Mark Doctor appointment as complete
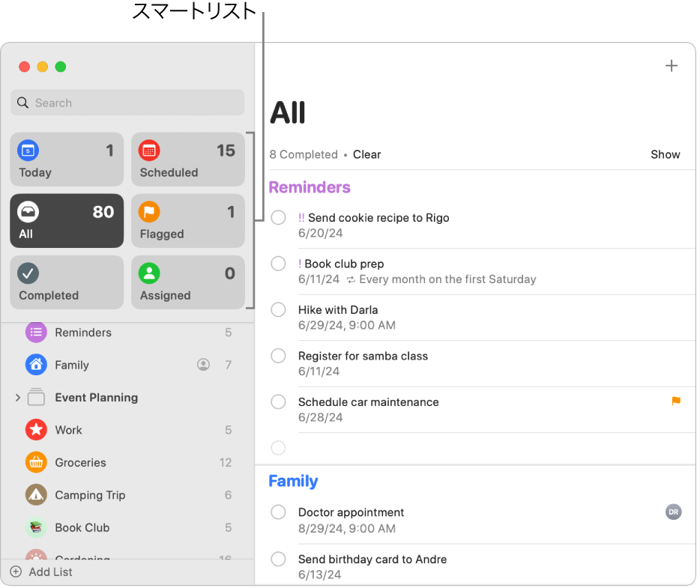The height and width of the screenshot is (588, 700). pos(278,512)
